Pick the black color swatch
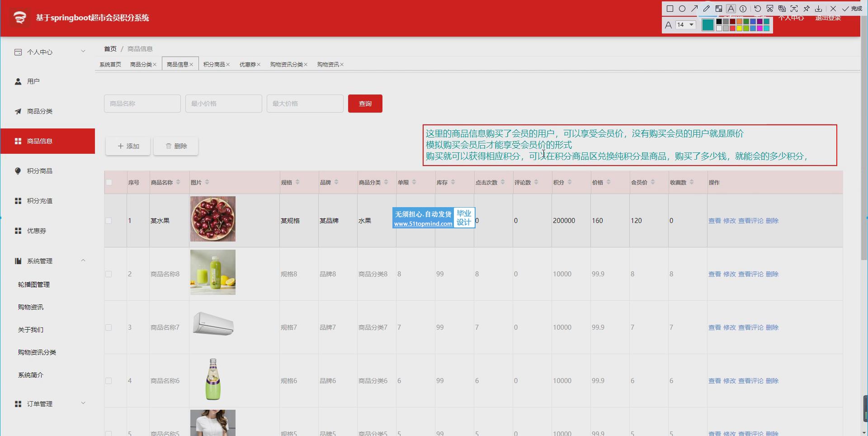The image size is (868, 436). coord(719,21)
